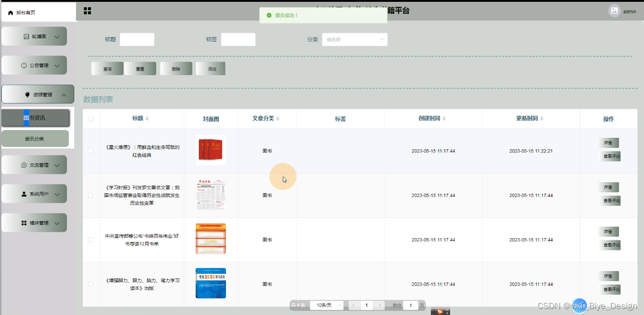Click 详情 for 《增强脚力》 row
644x315 pixels.
pos(608,276)
